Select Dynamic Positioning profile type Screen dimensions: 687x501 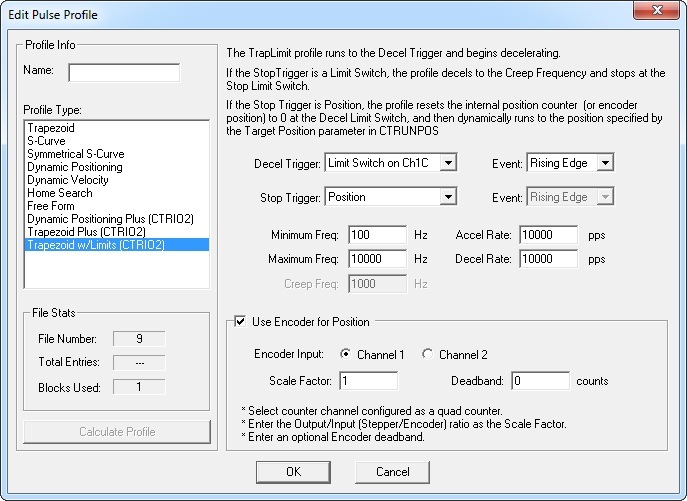pyautogui.click(x=117, y=167)
